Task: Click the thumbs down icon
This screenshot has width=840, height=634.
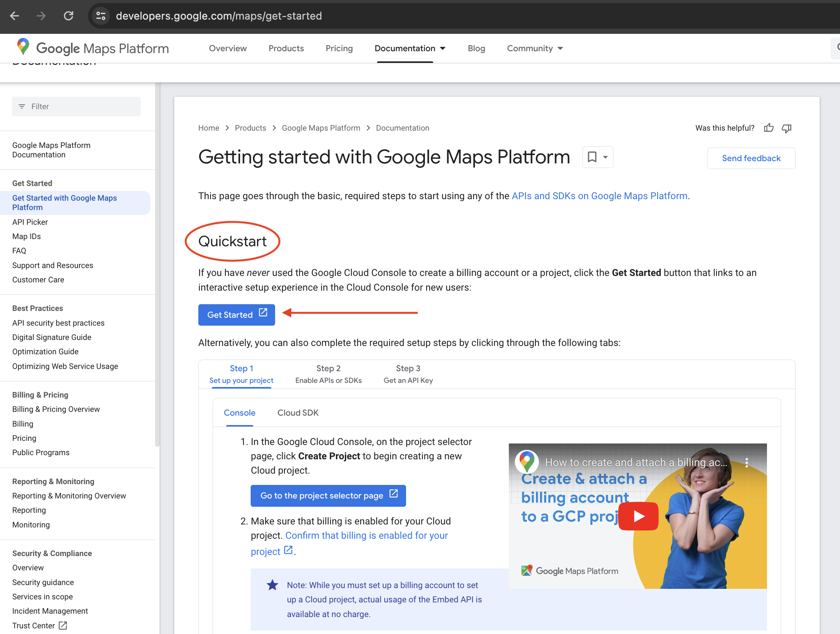Action: [x=786, y=128]
